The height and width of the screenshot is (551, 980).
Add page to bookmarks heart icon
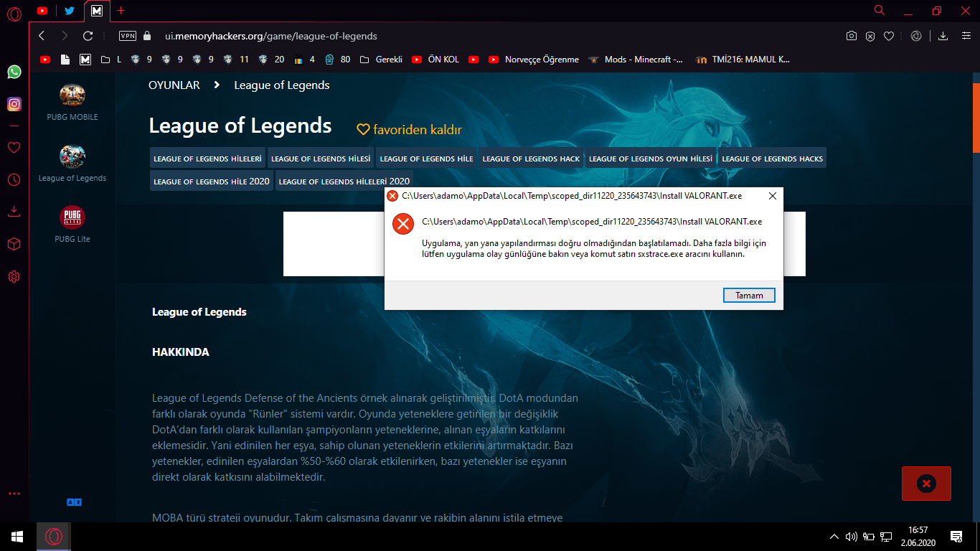pos(889,36)
